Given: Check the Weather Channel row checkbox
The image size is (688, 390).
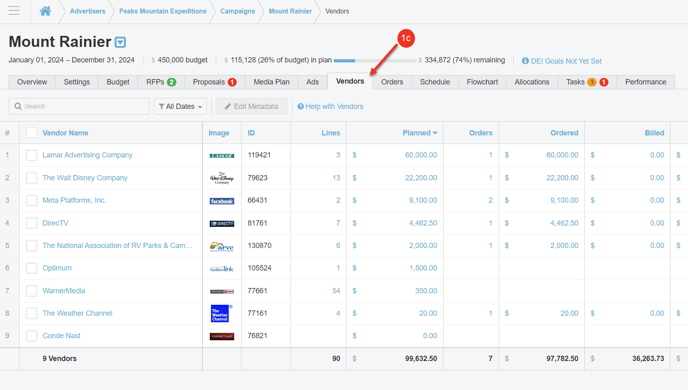Looking at the screenshot, I should tap(32, 313).
